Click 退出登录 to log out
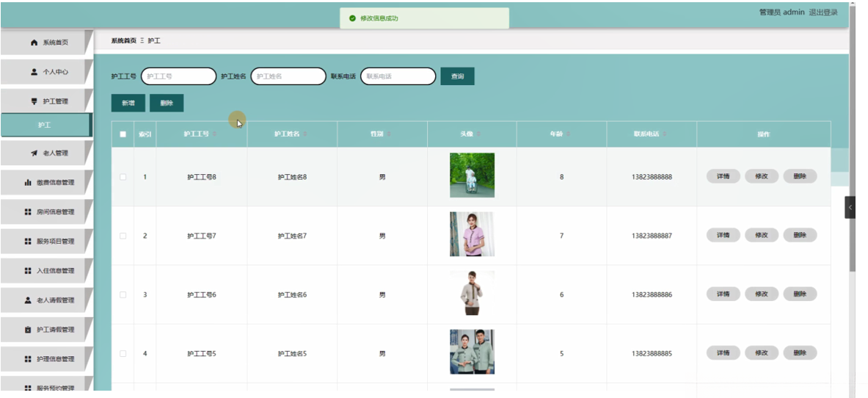Viewport: 868px width, 398px height. 823,12
